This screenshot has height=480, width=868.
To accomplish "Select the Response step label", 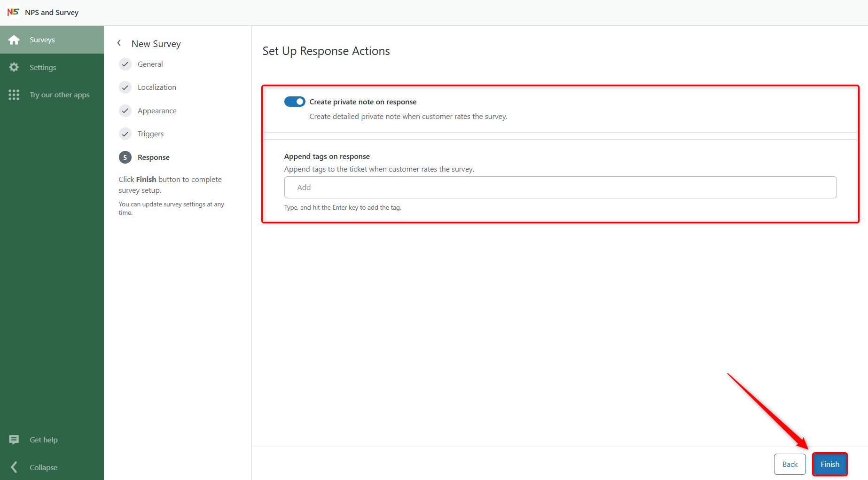I will coord(154,157).
